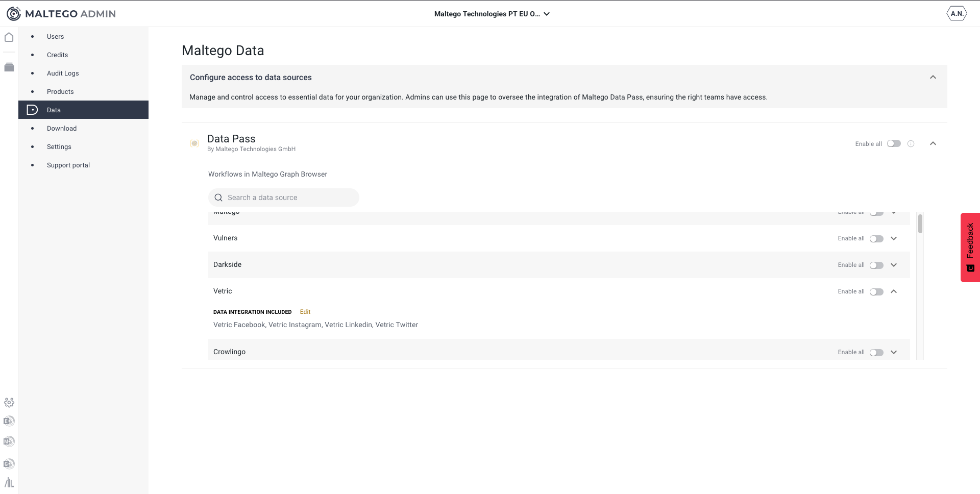
Task: Open the Maltego 'G' product icon
Action: (9, 464)
